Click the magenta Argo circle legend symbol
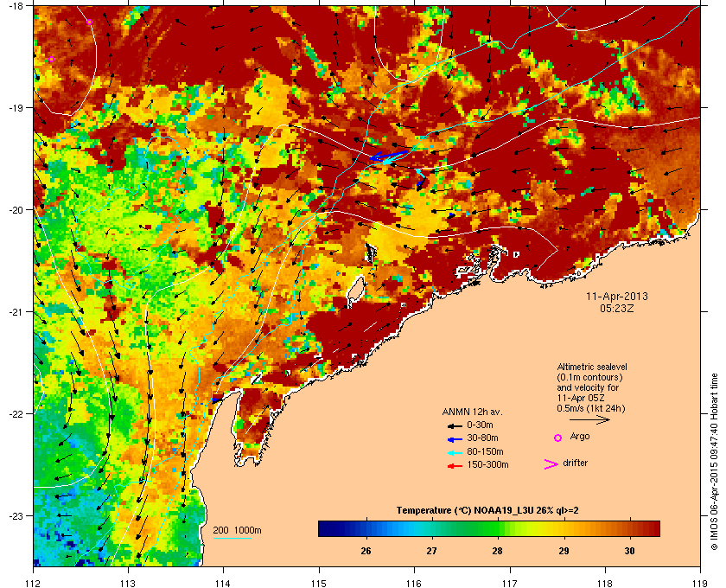The width and height of the screenshot is (726, 588). (558, 438)
